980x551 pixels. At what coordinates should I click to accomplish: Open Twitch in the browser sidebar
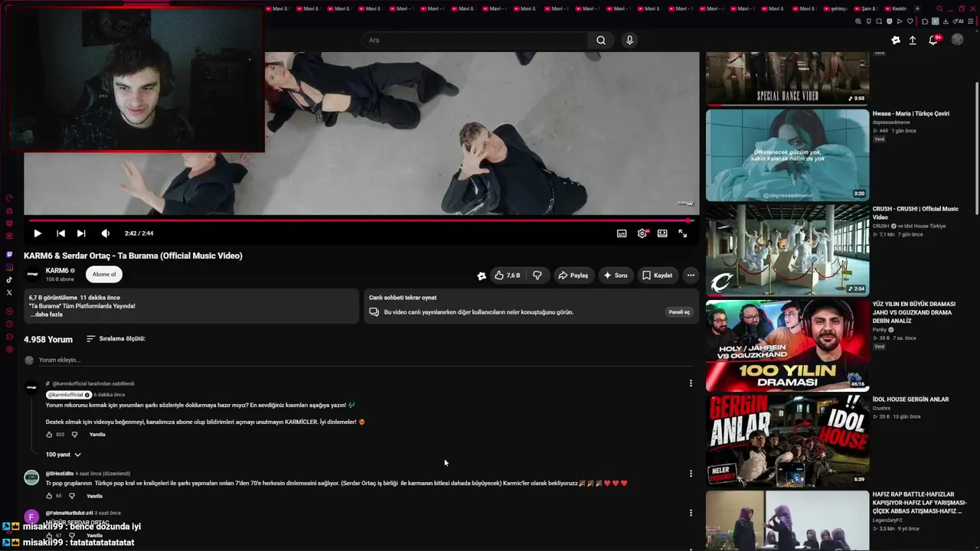point(9,254)
